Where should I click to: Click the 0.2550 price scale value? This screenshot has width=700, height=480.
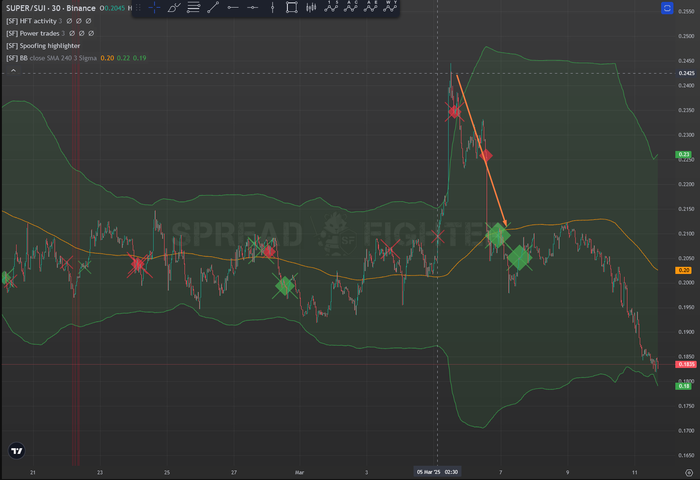pos(686,12)
